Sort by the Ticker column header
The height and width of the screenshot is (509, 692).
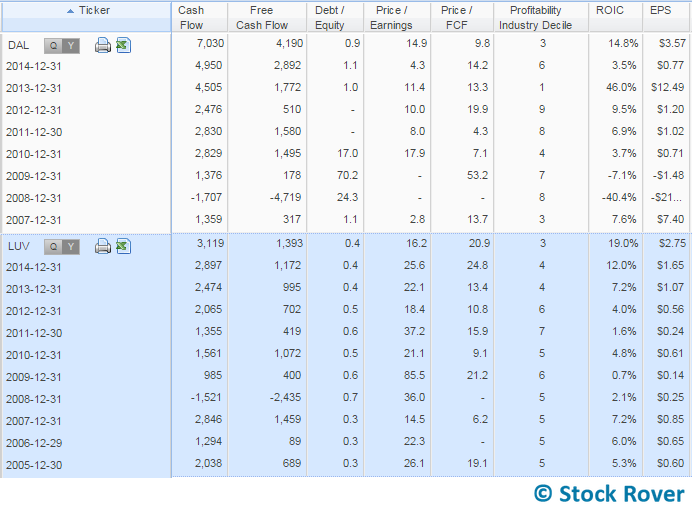[x=86, y=17]
